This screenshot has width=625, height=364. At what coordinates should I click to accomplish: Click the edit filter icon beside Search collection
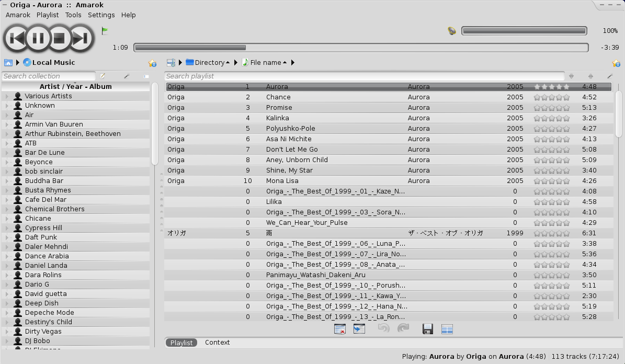[103, 76]
